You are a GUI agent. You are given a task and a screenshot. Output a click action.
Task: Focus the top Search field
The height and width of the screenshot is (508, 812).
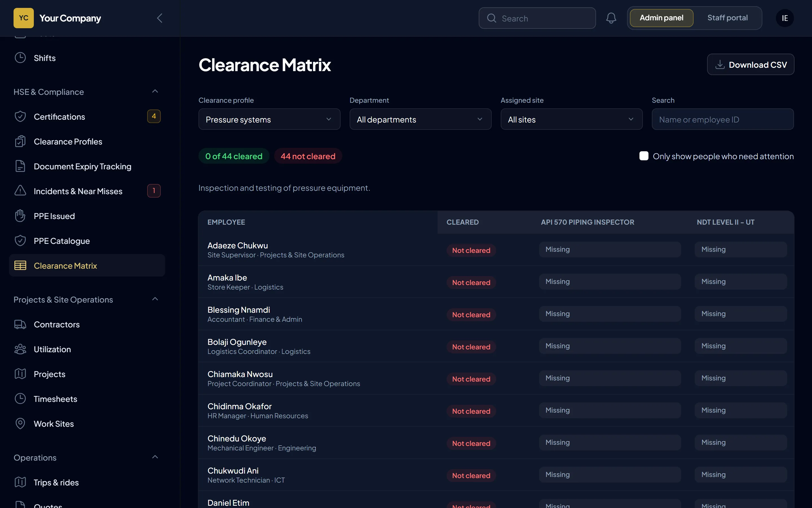537,18
